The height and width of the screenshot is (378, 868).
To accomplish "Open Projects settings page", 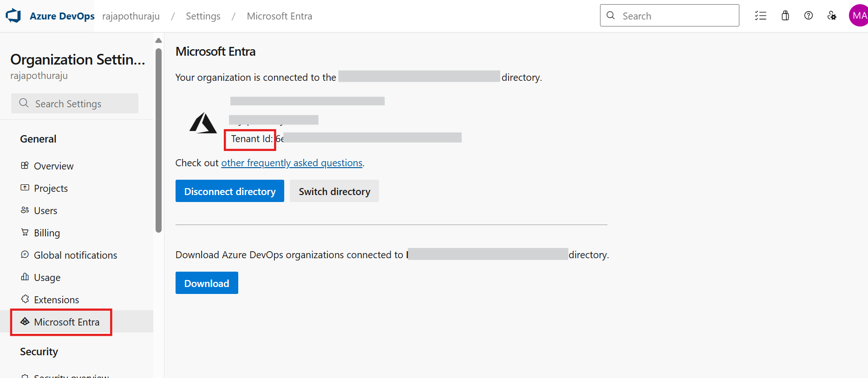I will coord(51,188).
